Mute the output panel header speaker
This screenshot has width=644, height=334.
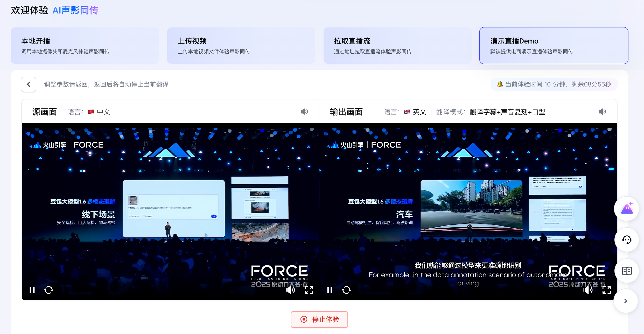pos(603,112)
